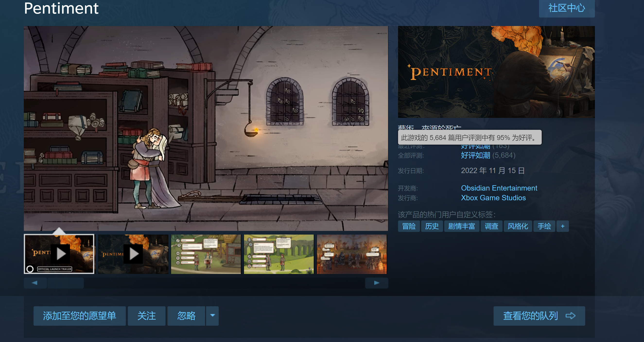Click the 忽略 ignore button

point(186,316)
